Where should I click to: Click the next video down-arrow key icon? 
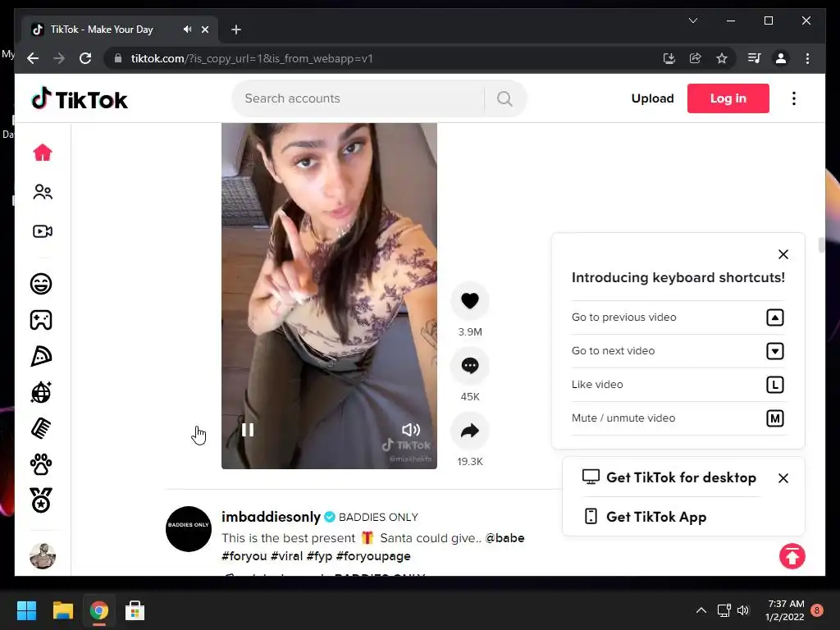click(x=775, y=351)
